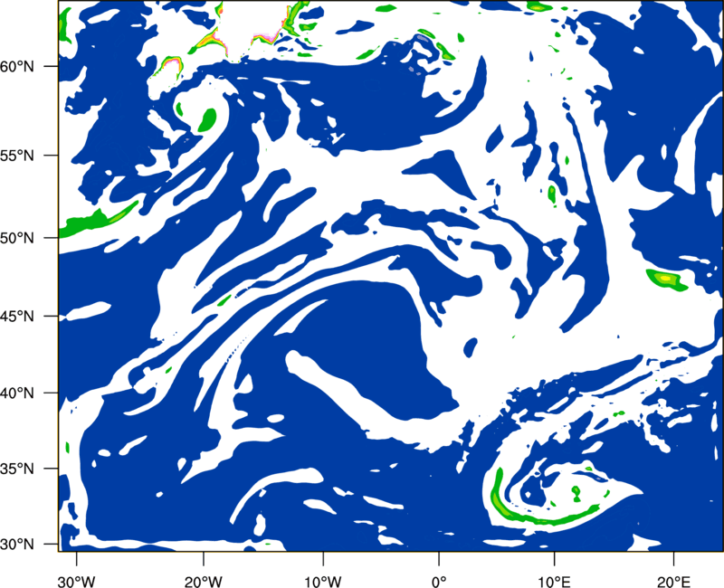Select the 45°N latitude tick label

point(17,317)
